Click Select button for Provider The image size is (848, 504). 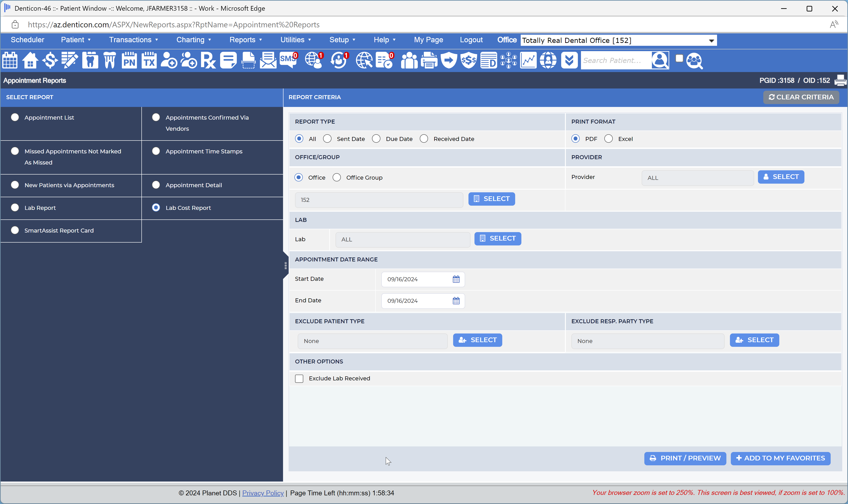781,177
